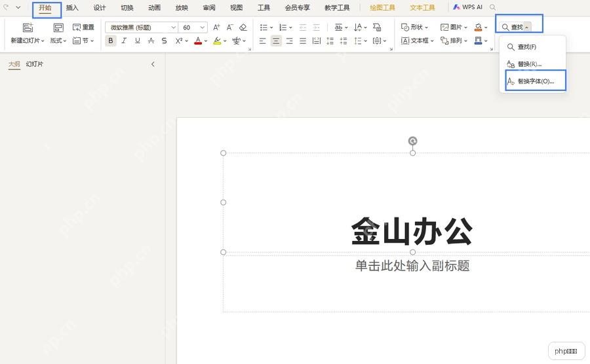Switch to the Insert (插入) tab

72,7
